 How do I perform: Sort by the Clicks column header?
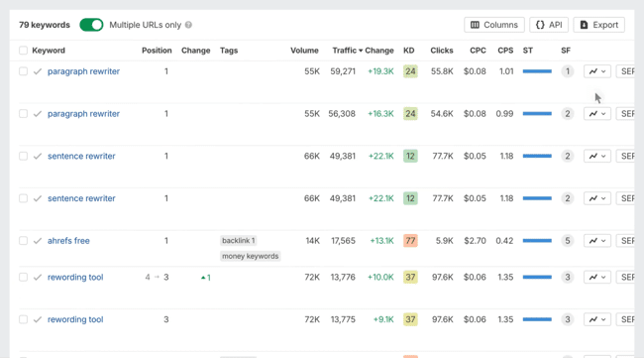coord(442,51)
